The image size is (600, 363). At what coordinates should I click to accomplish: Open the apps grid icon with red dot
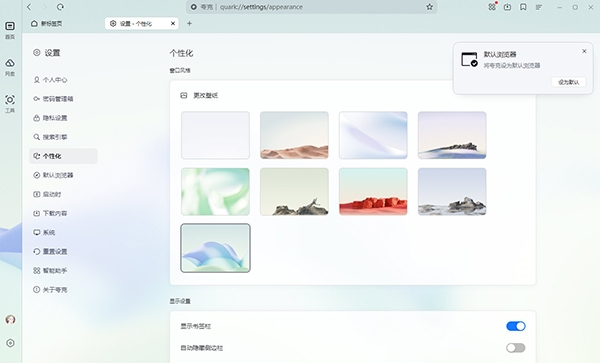(492, 7)
